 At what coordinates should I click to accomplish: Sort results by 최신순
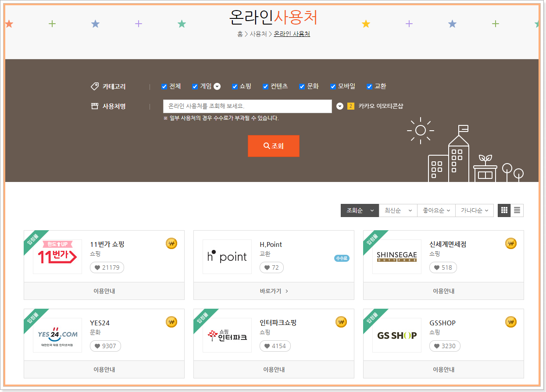click(398, 210)
